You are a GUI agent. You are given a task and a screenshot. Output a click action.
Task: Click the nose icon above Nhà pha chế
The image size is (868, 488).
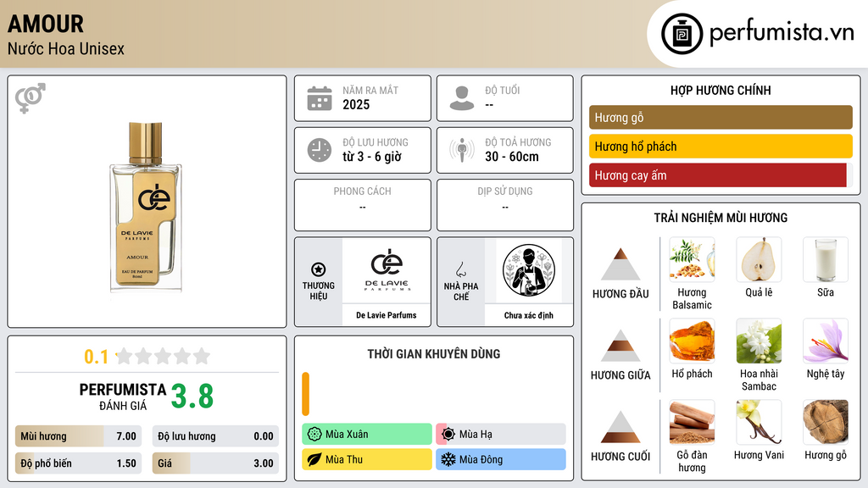click(460, 269)
